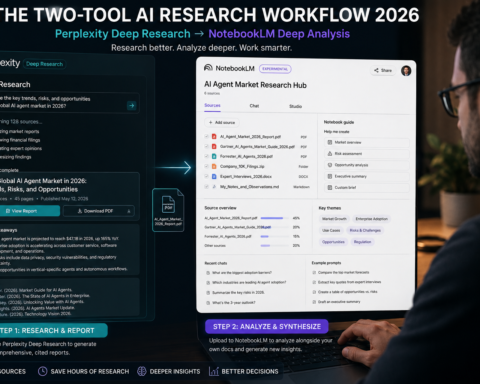The width and height of the screenshot is (480, 384).
Task: Click the "Published May 12, 2026" text
Action: click(x=64, y=199)
